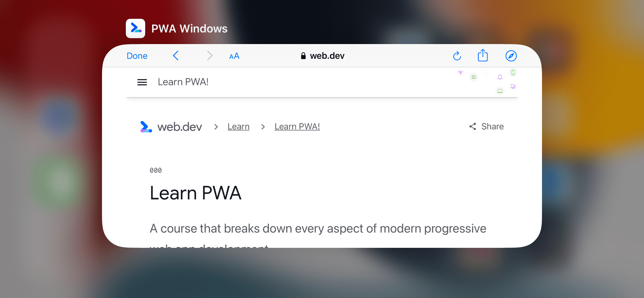The height and width of the screenshot is (298, 644).
Task: Click the web.dev logo icon
Action: point(146,127)
